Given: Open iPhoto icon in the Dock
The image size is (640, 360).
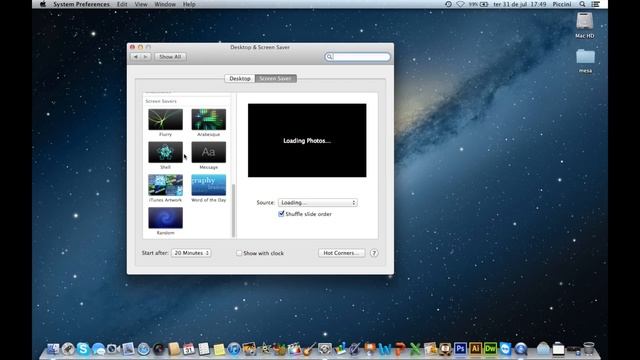Looking at the screenshot, I should [249, 349].
